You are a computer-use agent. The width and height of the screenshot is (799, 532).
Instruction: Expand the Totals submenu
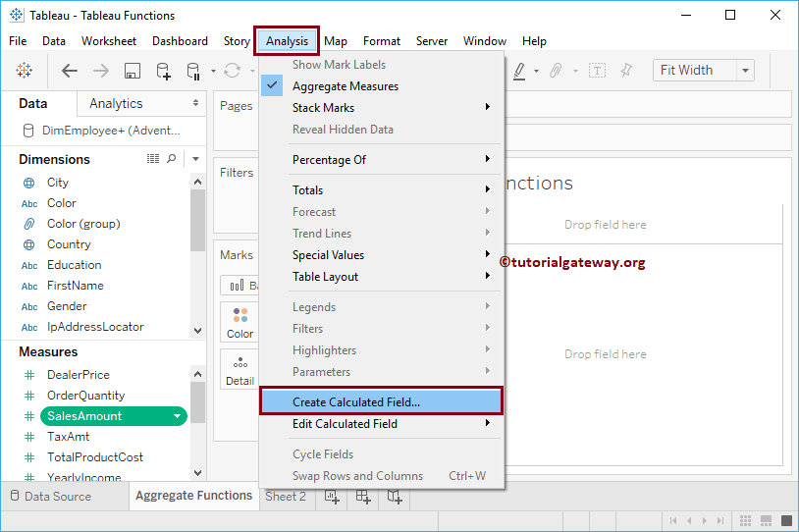click(382, 190)
